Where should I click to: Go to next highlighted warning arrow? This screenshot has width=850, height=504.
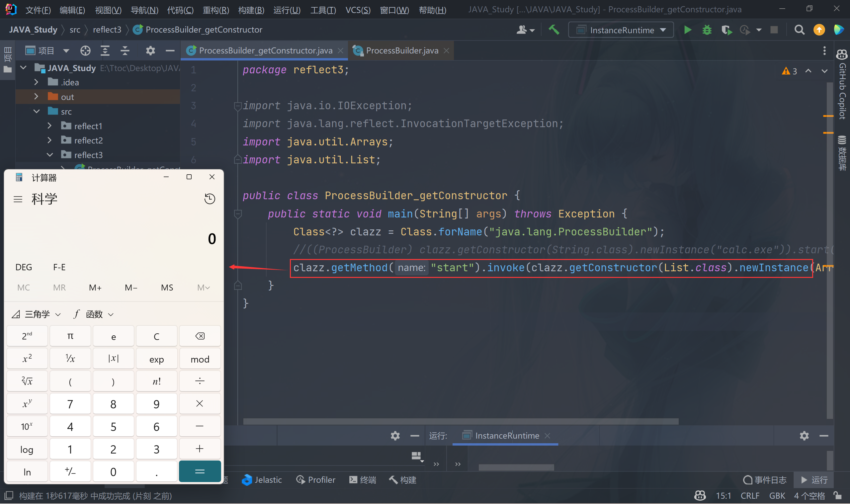click(x=824, y=71)
